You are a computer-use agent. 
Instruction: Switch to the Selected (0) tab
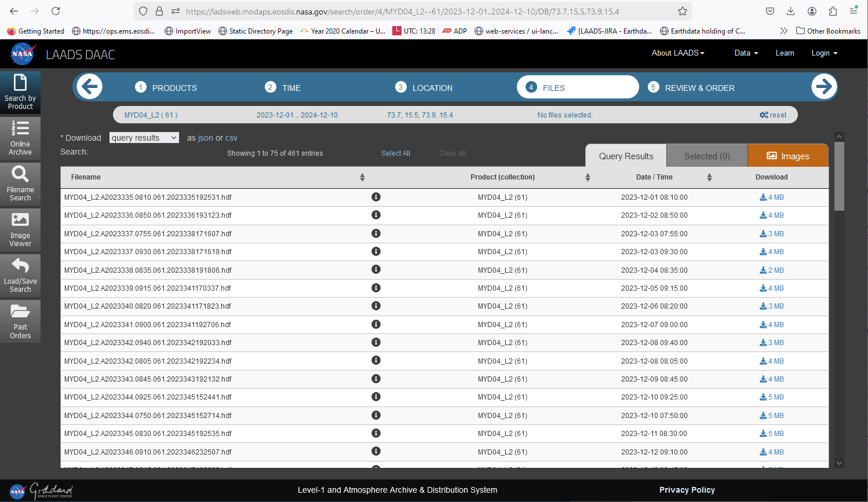pyautogui.click(x=707, y=156)
